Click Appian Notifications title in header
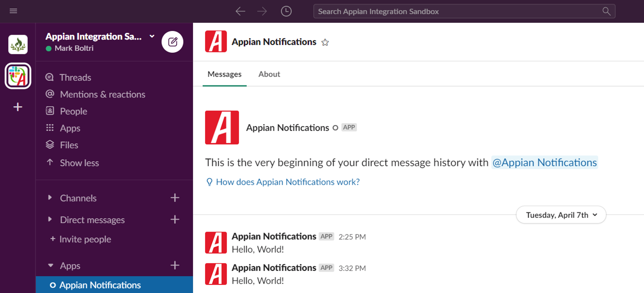 coord(274,42)
